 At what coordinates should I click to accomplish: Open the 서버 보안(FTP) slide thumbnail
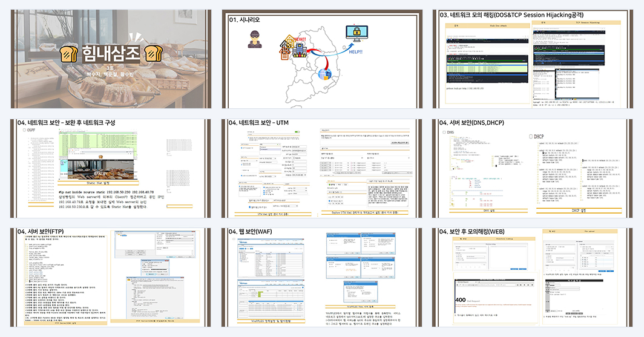click(111, 278)
